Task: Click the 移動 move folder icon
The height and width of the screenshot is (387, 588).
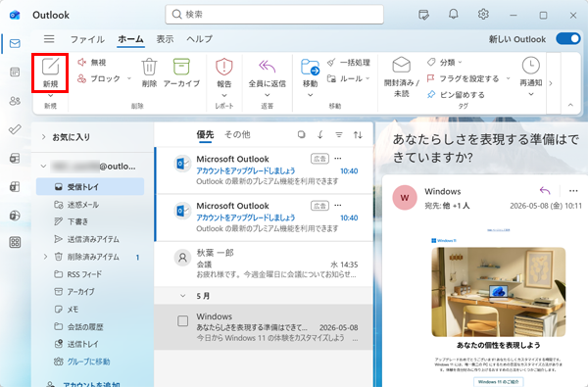Action: pyautogui.click(x=310, y=68)
